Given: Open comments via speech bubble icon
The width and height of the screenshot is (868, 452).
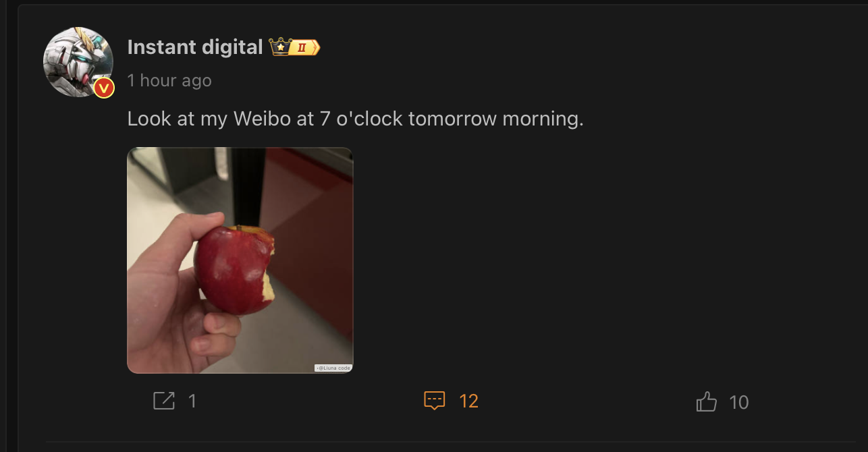Looking at the screenshot, I should point(435,401).
